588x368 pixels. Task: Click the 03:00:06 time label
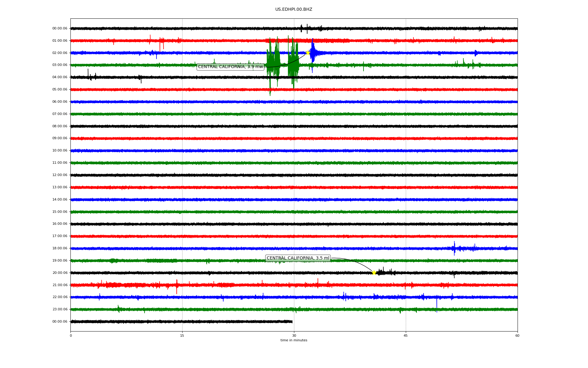[60, 65]
